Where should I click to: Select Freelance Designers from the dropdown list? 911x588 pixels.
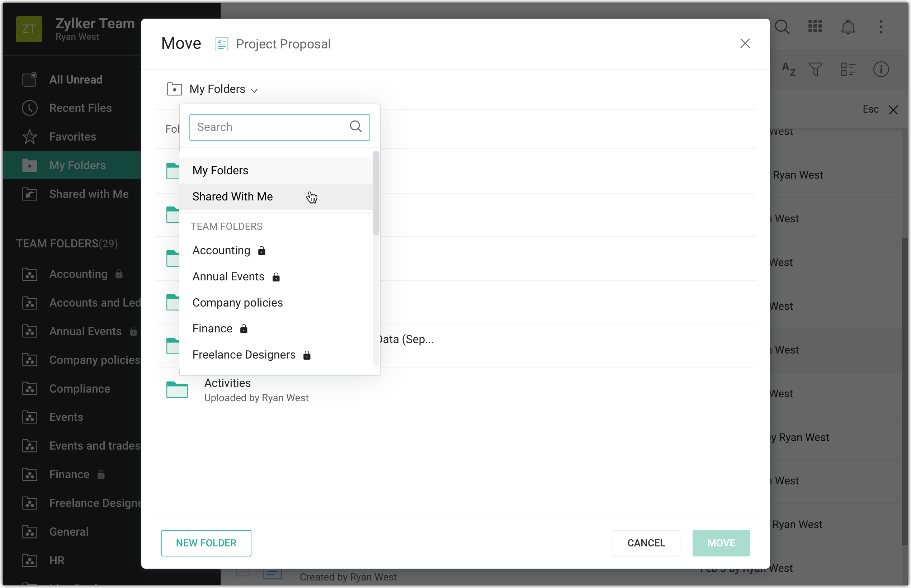point(244,355)
